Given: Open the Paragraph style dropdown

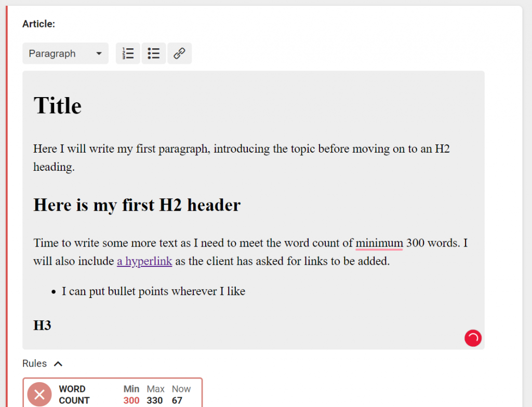Looking at the screenshot, I should click(x=65, y=53).
